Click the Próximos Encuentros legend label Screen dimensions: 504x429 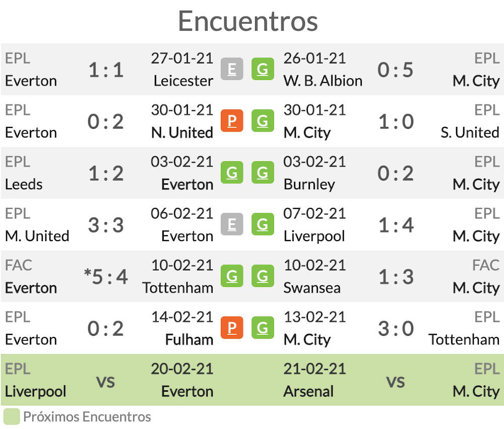(x=87, y=417)
